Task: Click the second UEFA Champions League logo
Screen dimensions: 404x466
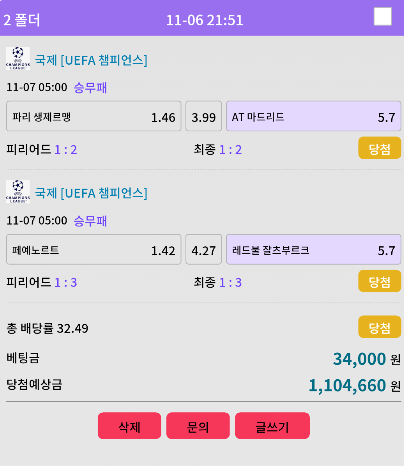Action: tap(18, 192)
